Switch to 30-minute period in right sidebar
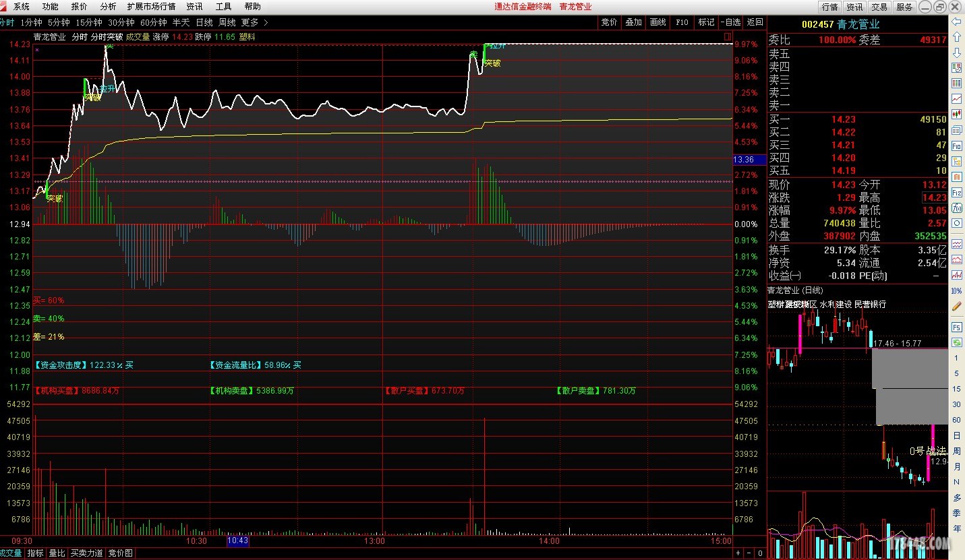 [x=956, y=404]
